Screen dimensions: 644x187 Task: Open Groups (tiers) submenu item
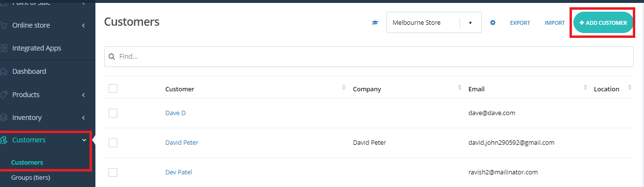[x=31, y=177]
